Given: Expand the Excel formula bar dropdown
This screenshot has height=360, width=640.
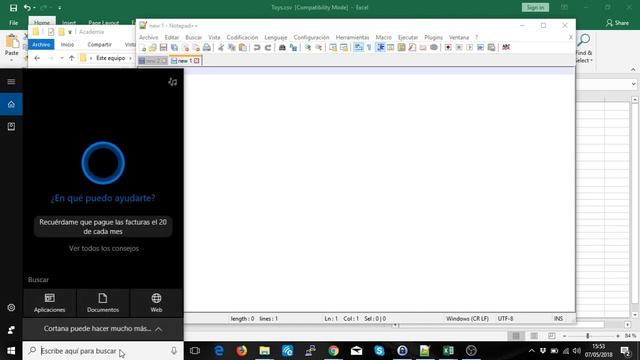Looking at the screenshot, I should 633,84.
